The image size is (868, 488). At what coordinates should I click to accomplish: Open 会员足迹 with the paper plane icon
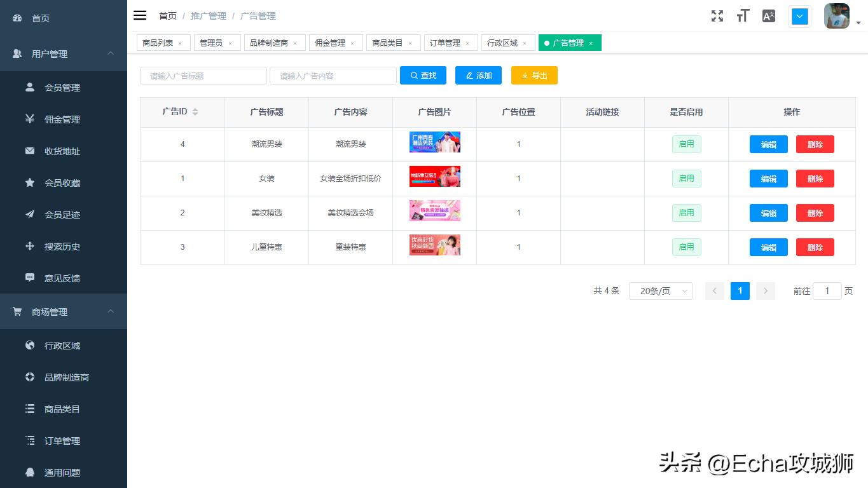(x=29, y=215)
